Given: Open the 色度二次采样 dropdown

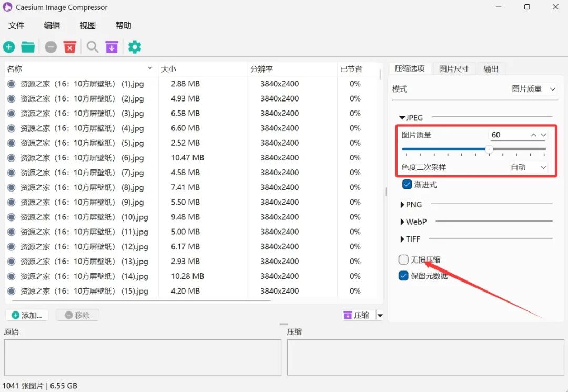Looking at the screenshot, I should (528, 167).
